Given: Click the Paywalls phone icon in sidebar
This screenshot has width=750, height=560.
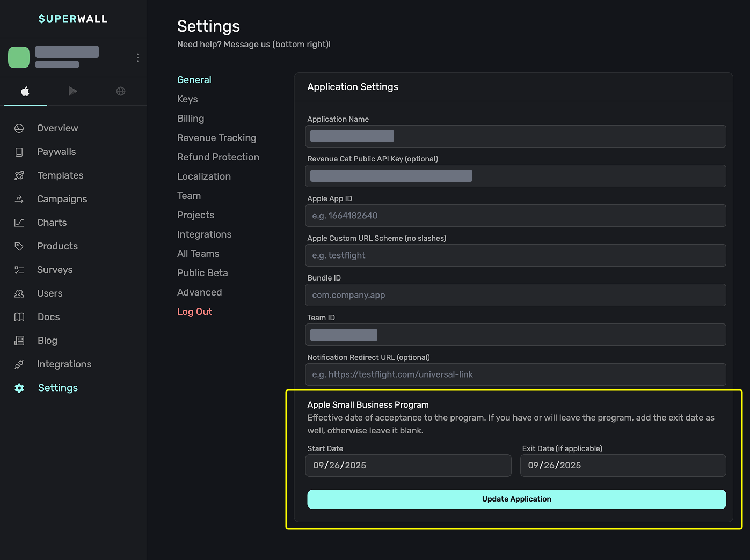Looking at the screenshot, I should 19,152.
